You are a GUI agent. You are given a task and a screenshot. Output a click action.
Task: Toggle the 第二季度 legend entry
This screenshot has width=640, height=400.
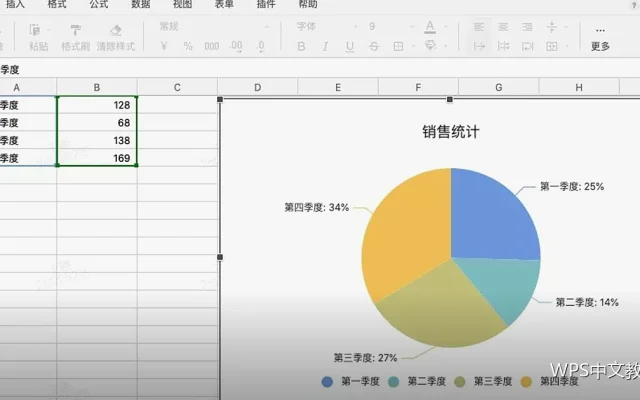[417, 382]
